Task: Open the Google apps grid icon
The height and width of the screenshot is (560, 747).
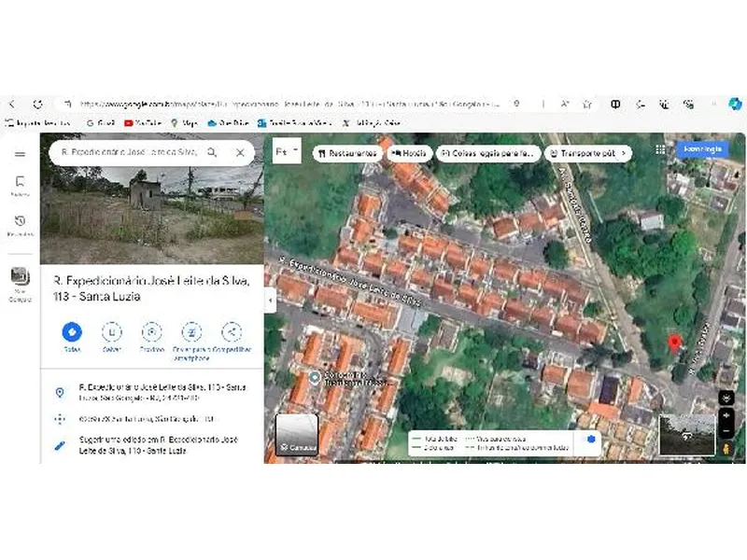Action: pos(661,150)
